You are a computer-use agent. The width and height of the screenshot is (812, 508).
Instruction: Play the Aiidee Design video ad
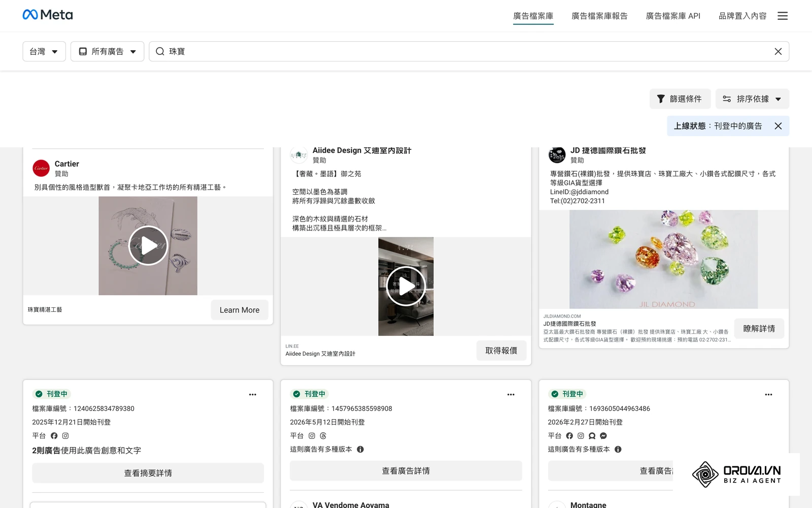tap(406, 287)
